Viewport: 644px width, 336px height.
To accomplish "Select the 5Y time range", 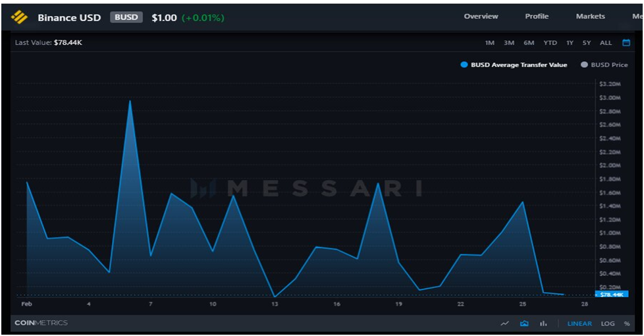I will pyautogui.click(x=587, y=43).
